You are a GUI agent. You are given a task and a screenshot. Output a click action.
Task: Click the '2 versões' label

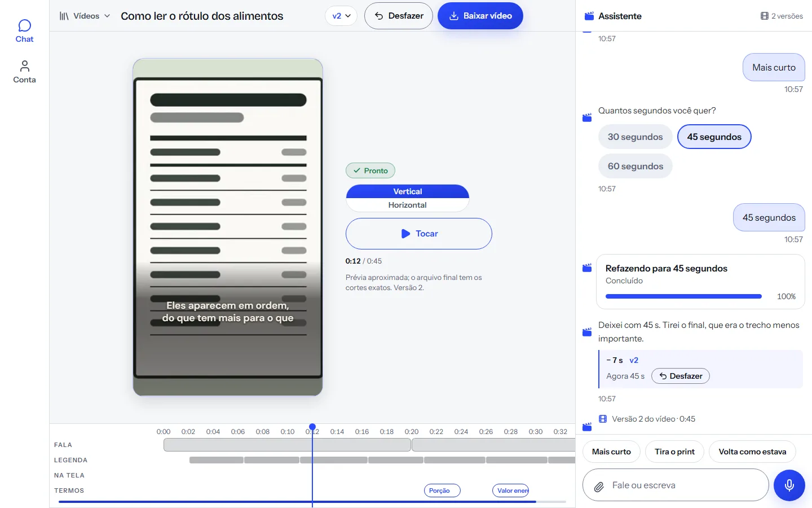click(x=787, y=16)
